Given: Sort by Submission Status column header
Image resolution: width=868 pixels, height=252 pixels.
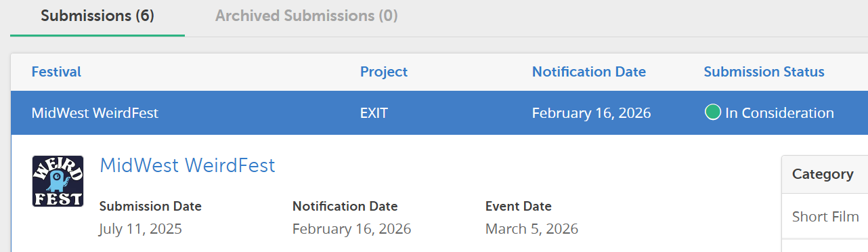Looking at the screenshot, I should point(764,72).
